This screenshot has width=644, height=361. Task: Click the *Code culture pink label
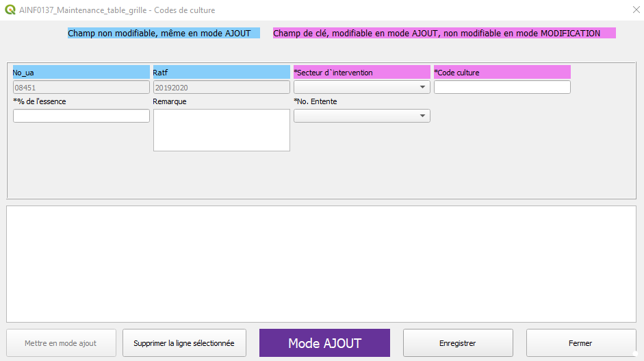pos(502,73)
